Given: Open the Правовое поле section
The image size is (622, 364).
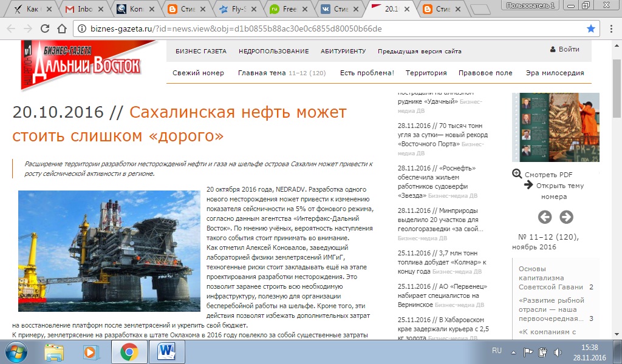Looking at the screenshot, I should pos(485,73).
